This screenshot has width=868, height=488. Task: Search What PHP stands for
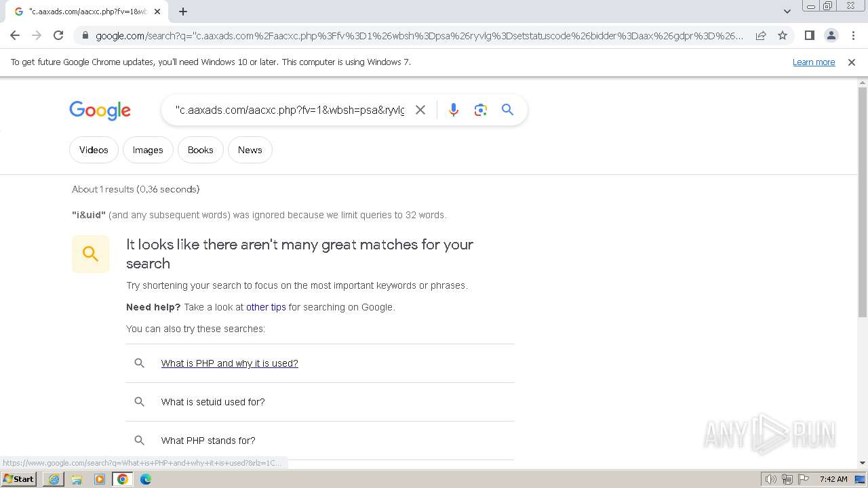[208, 441]
